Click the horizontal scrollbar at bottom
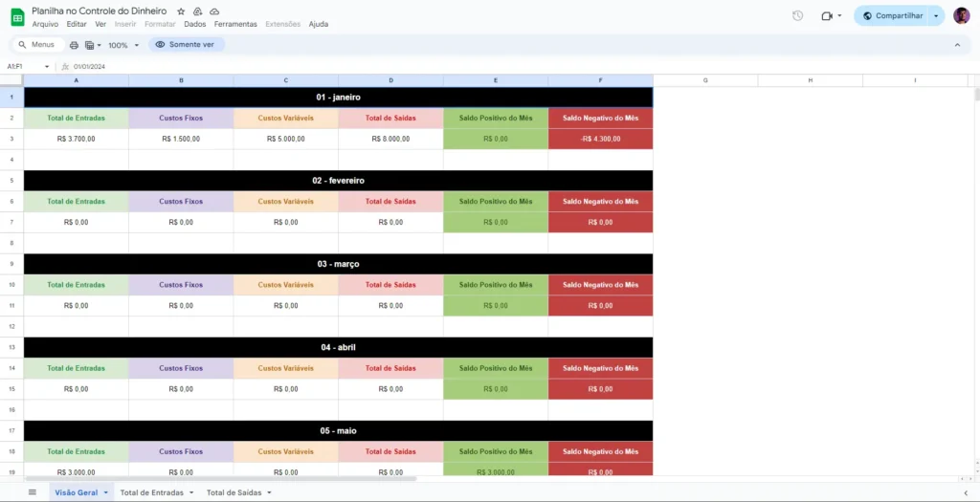The width and height of the screenshot is (980, 502). pyautogui.click(x=220, y=479)
